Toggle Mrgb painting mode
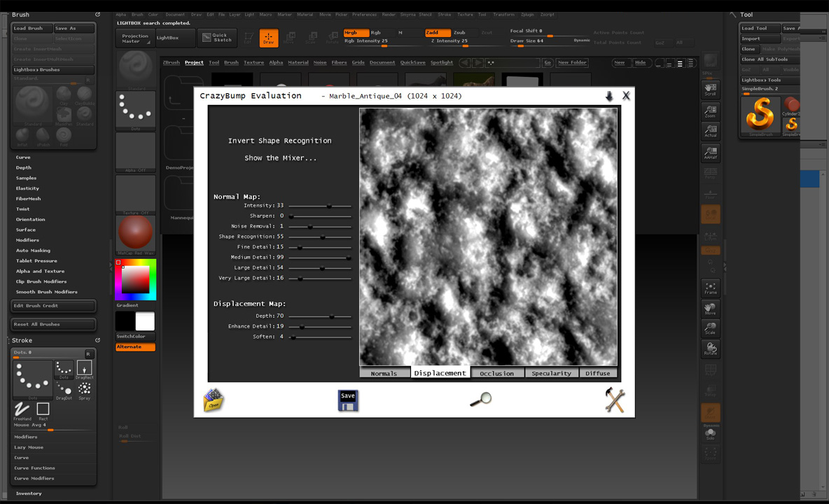 pos(357,31)
